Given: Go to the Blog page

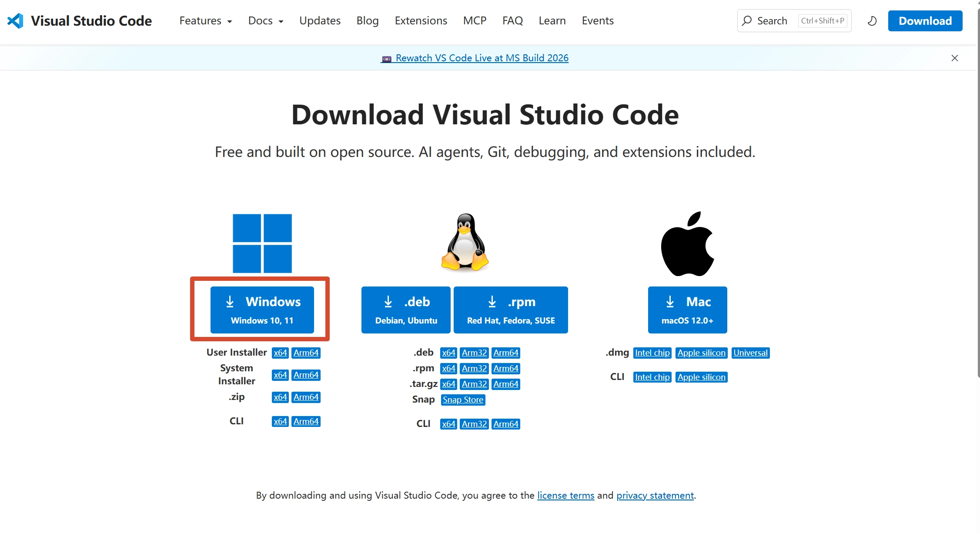Looking at the screenshot, I should (x=368, y=21).
